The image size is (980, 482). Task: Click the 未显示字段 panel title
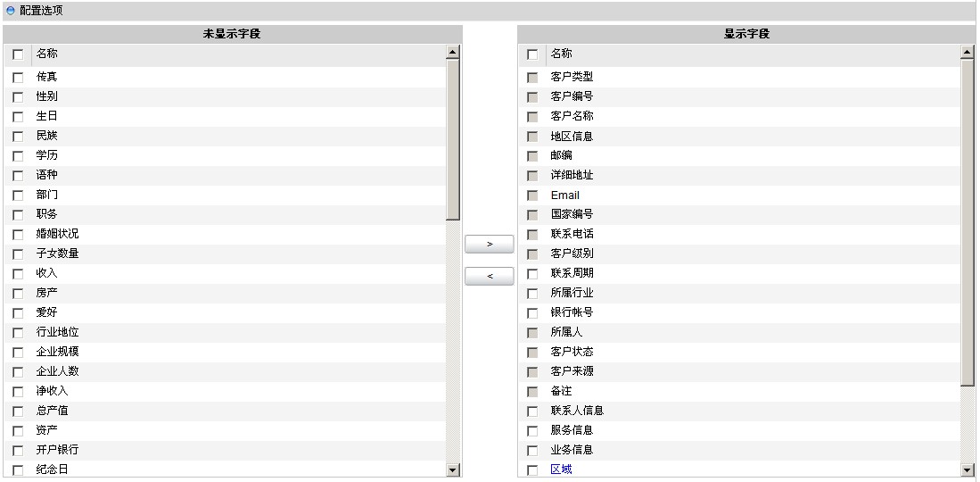point(232,34)
